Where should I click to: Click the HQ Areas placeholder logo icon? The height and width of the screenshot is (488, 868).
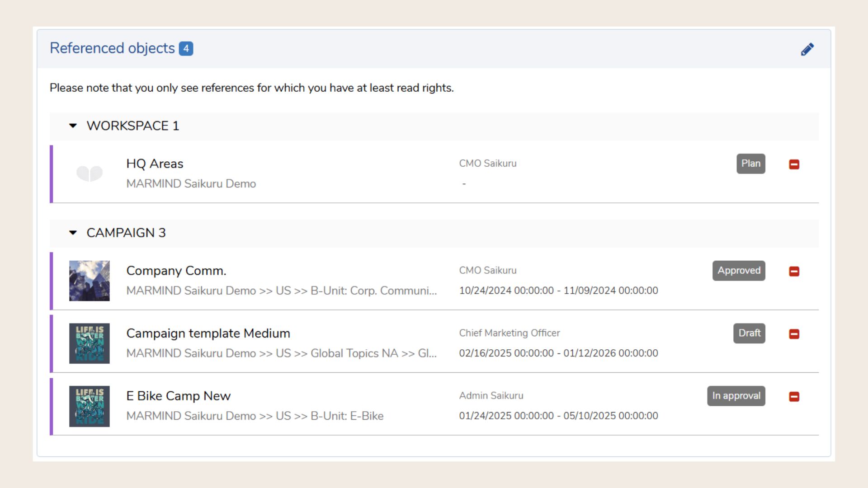pyautogui.click(x=90, y=174)
